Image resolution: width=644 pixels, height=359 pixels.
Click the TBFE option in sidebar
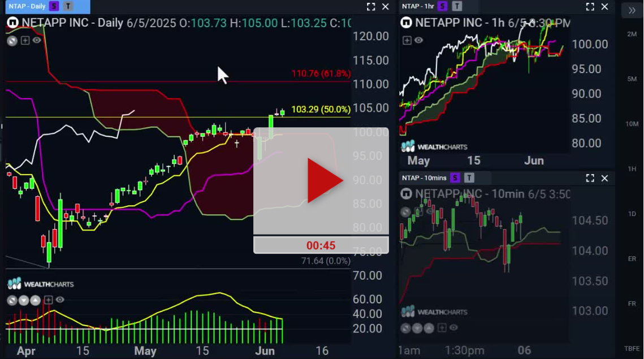point(632,349)
